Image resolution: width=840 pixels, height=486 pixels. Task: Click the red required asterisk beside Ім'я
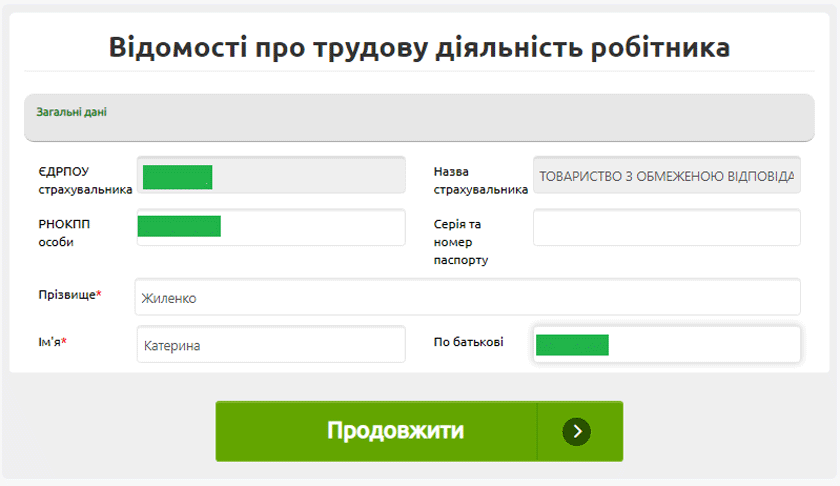(65, 341)
